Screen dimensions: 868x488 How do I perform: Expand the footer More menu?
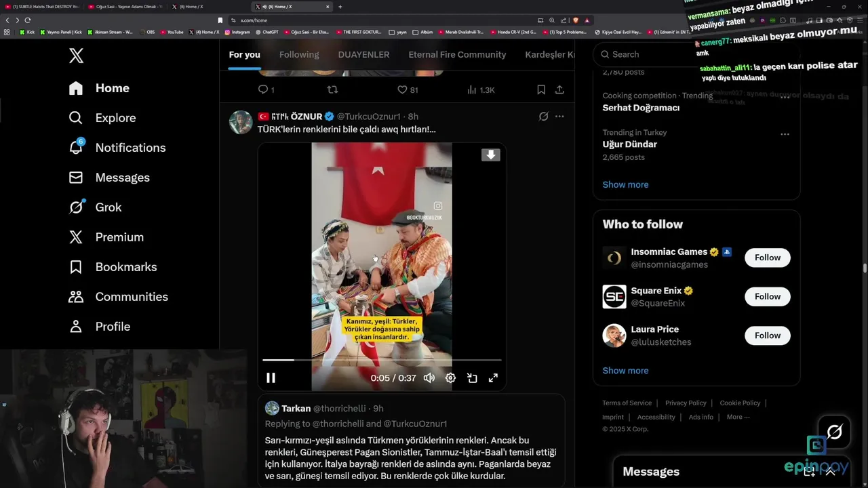738,418
